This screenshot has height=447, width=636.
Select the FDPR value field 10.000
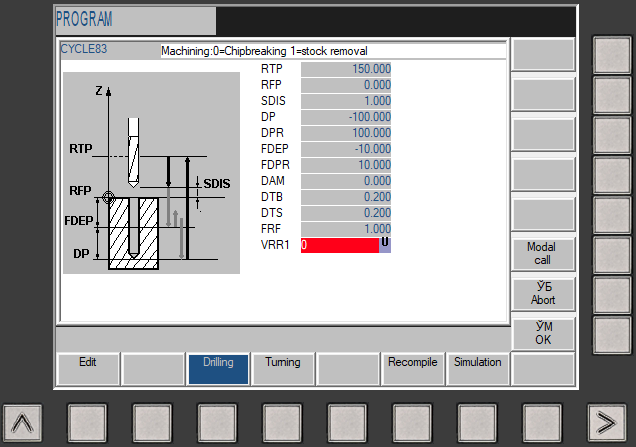coord(346,165)
